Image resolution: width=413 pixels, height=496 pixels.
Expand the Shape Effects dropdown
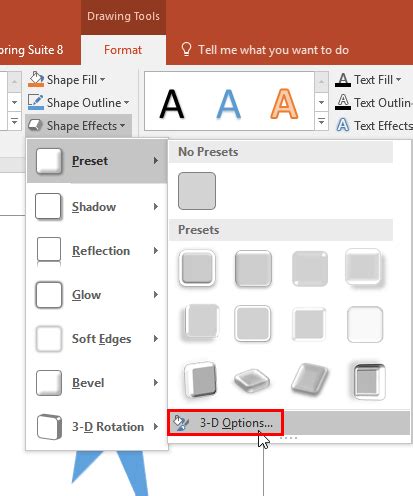tap(79, 126)
